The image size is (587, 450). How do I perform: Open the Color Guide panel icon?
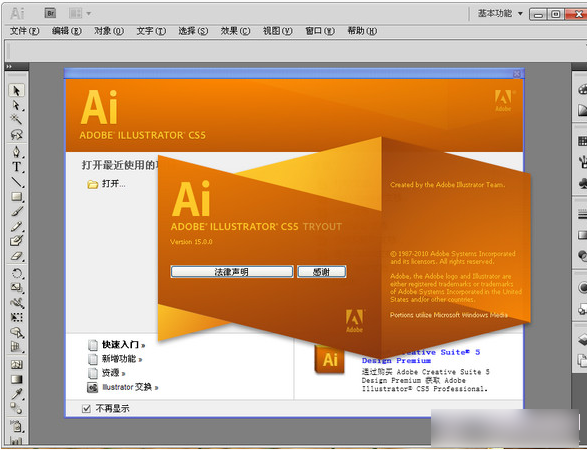(x=582, y=110)
